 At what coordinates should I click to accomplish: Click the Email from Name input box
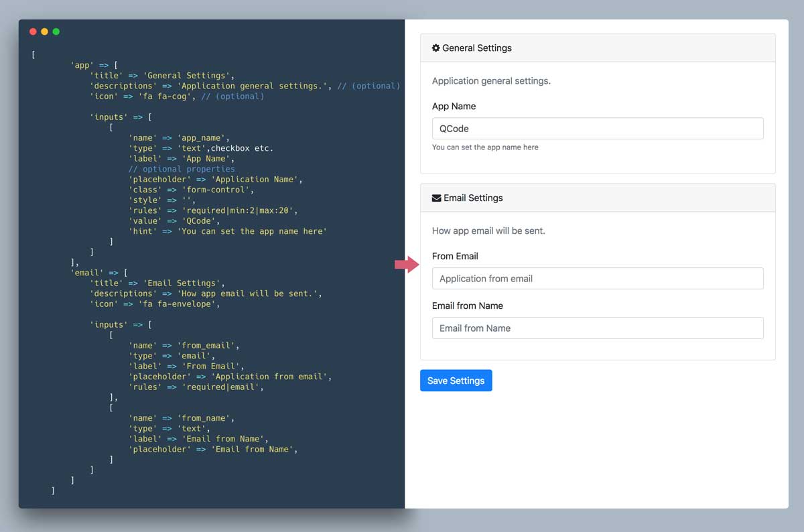[598, 328]
